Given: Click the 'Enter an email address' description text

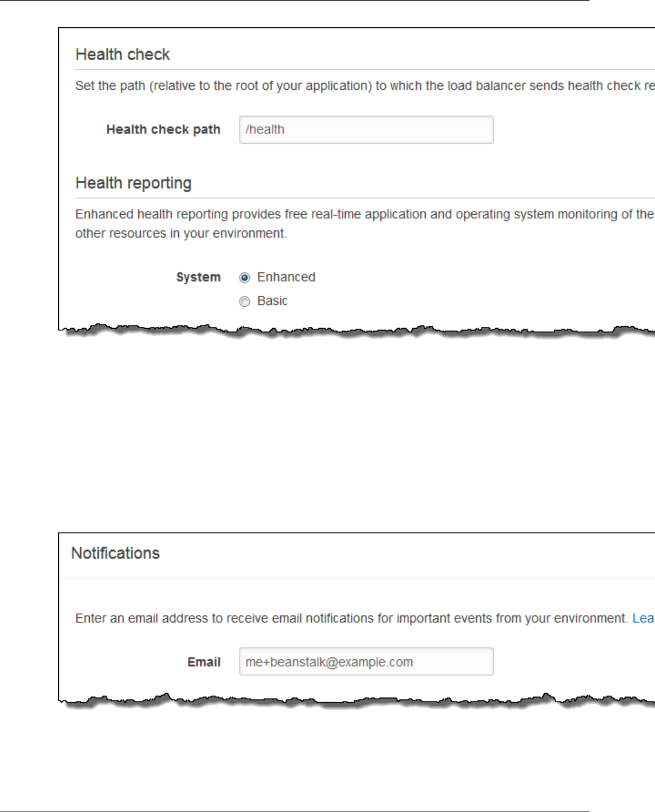Looking at the screenshot, I should tap(351, 619).
